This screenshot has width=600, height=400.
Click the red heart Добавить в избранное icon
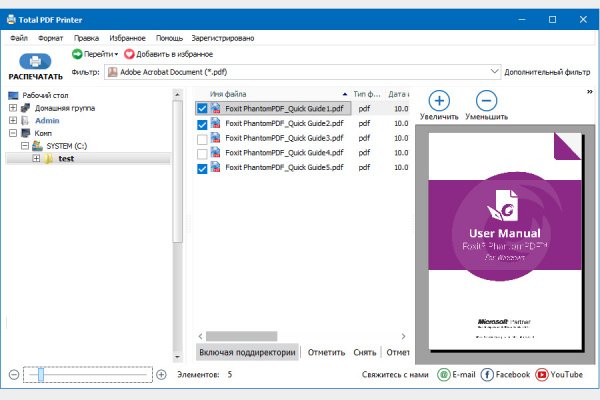coord(129,54)
